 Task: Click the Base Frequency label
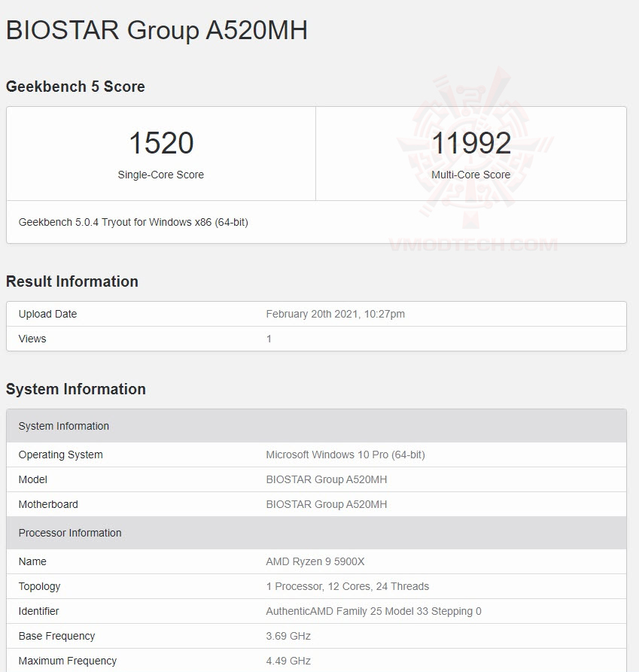click(x=56, y=636)
